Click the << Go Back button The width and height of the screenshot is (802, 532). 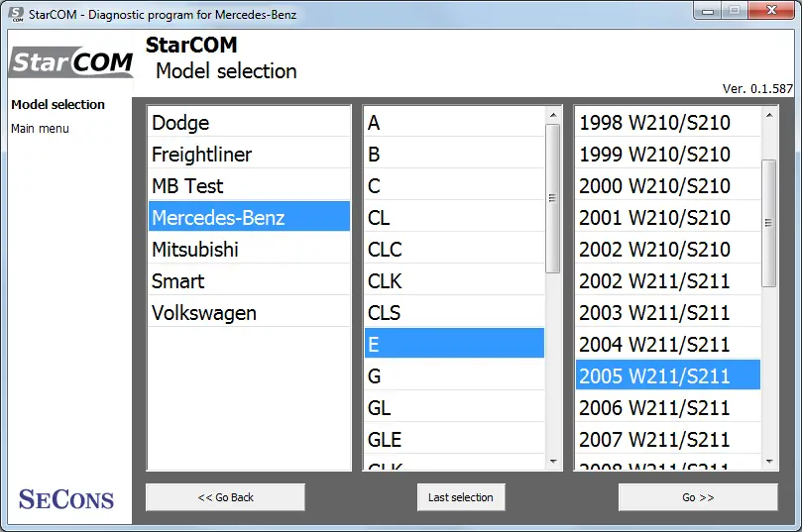[226, 497]
